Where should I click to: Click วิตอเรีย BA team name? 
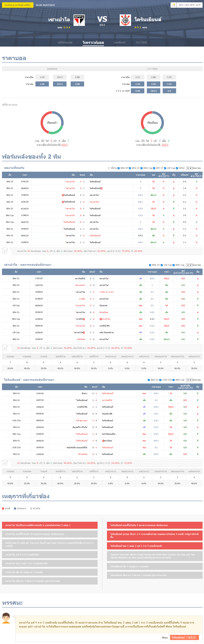pyautogui.click(x=107, y=414)
